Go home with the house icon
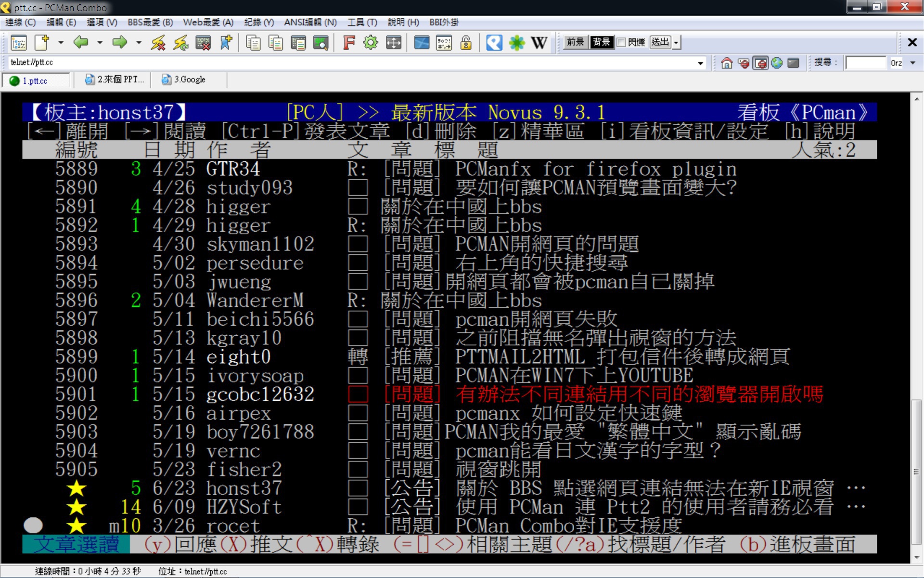The width and height of the screenshot is (924, 578). [x=727, y=63]
